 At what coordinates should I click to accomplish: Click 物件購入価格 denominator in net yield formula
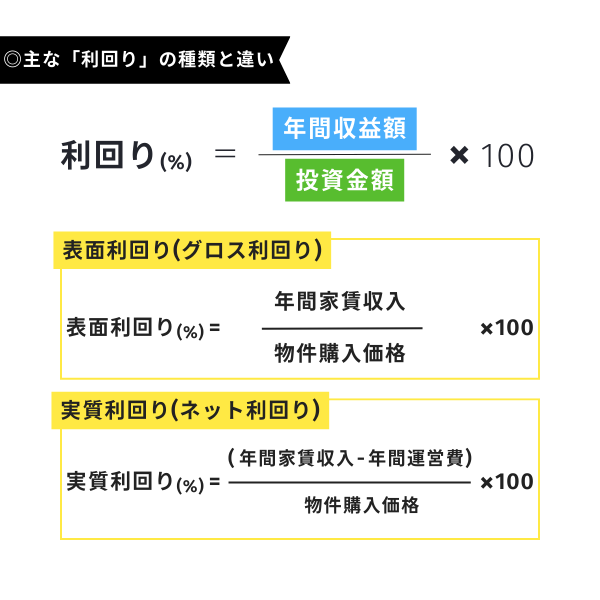pos(362,505)
